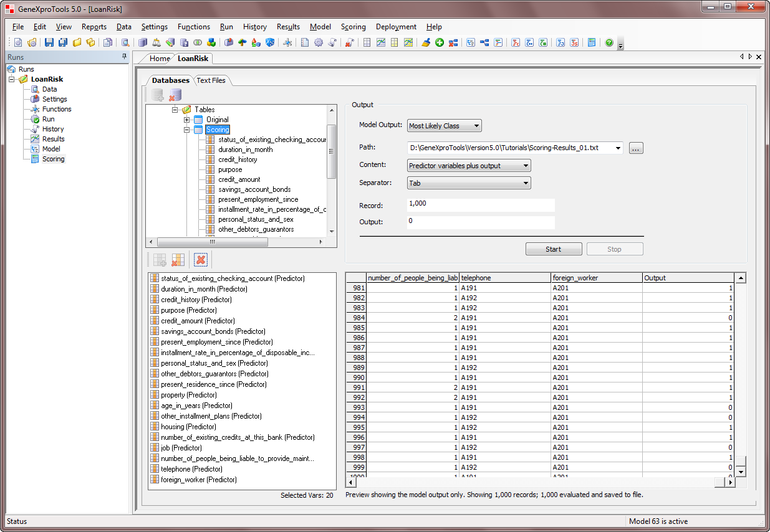Click the calculator icon in toolbar
The height and width of the screenshot is (532, 770).
(x=592, y=43)
